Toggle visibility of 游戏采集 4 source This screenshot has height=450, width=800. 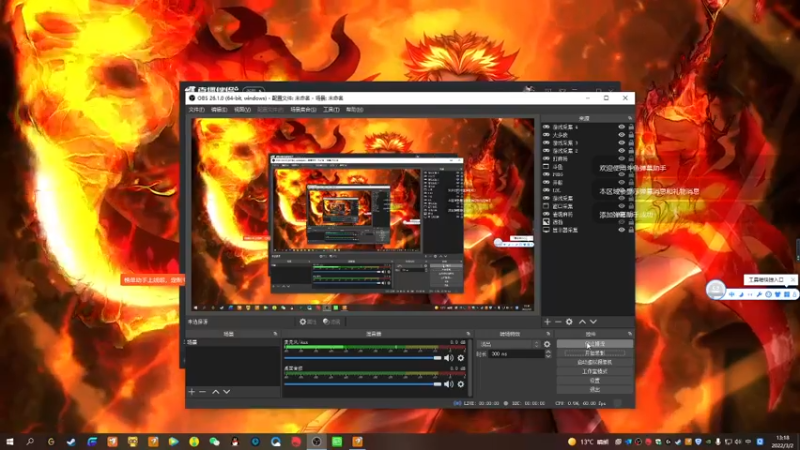coord(621,127)
